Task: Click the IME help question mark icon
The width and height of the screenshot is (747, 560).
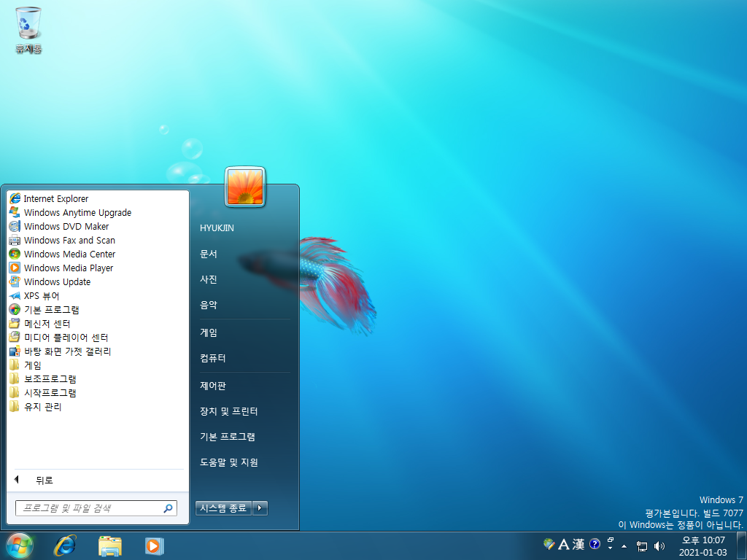Action: 595,544
